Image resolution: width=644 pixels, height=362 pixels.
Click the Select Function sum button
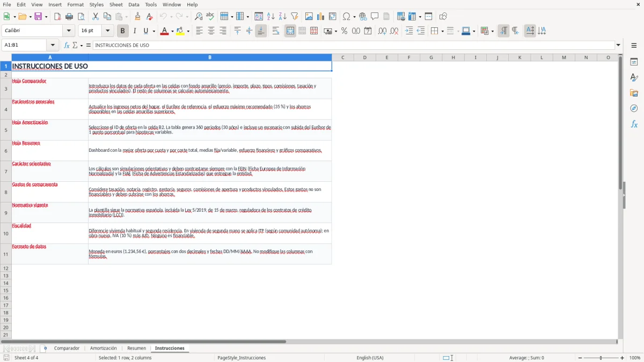pos(75,45)
